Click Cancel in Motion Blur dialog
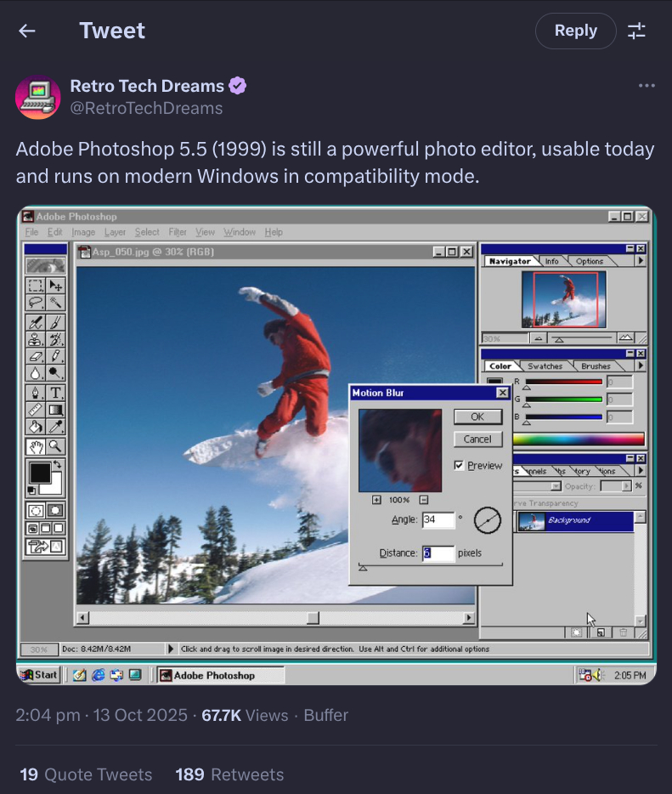 coord(477,440)
